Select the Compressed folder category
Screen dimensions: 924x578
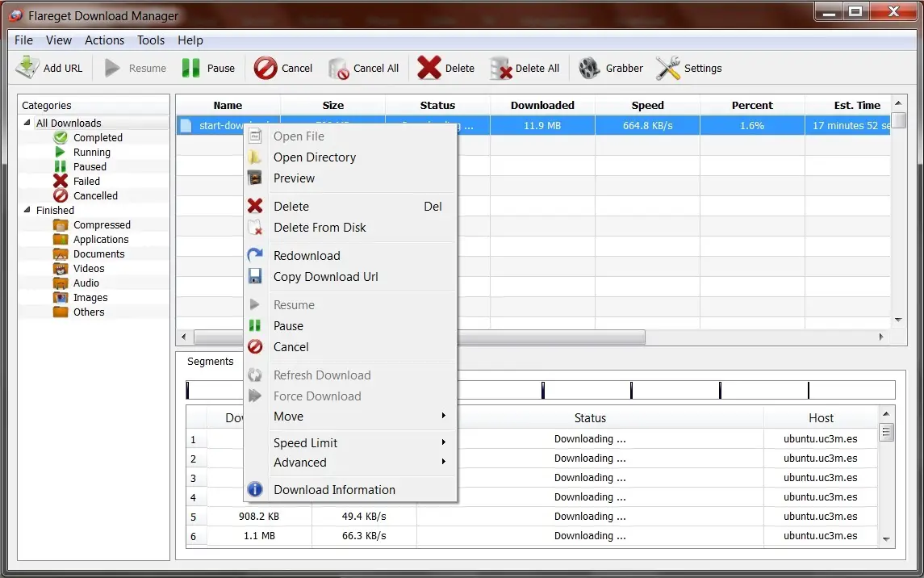tap(102, 224)
